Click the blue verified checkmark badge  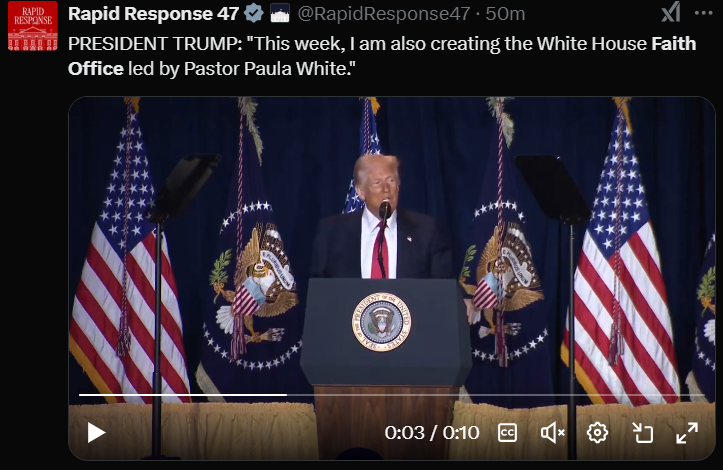[x=254, y=13]
